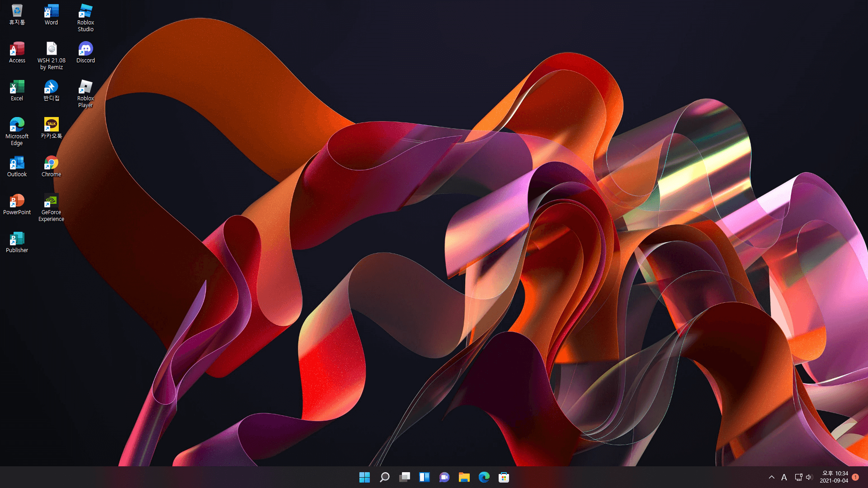The height and width of the screenshot is (488, 868).
Task: Select the Outlook desktop shortcut
Action: [x=17, y=166]
